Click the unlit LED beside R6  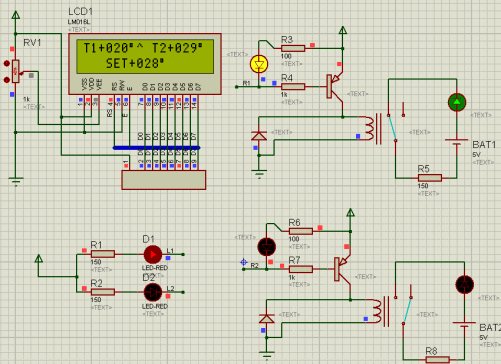267,247
